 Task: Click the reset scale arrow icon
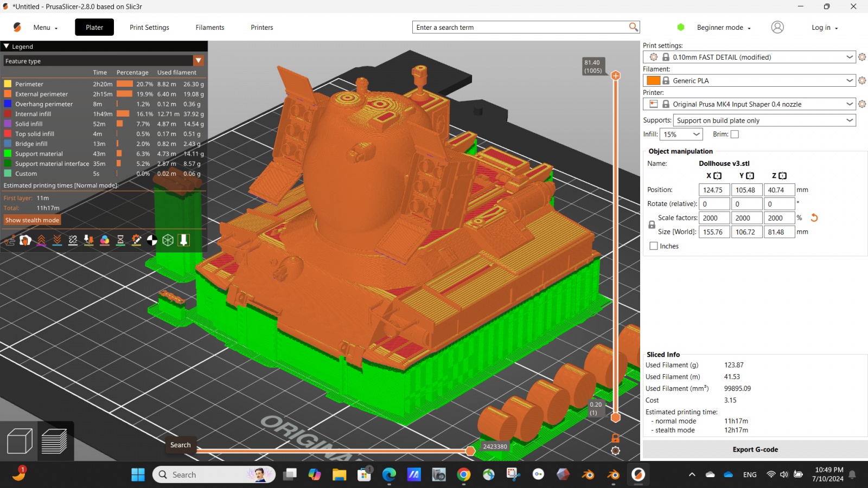[x=814, y=218]
